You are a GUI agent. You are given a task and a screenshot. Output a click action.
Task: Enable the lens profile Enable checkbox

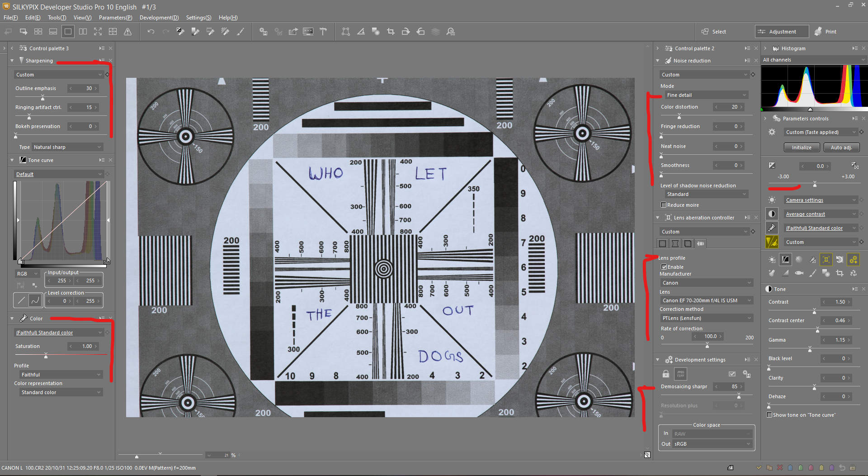664,267
